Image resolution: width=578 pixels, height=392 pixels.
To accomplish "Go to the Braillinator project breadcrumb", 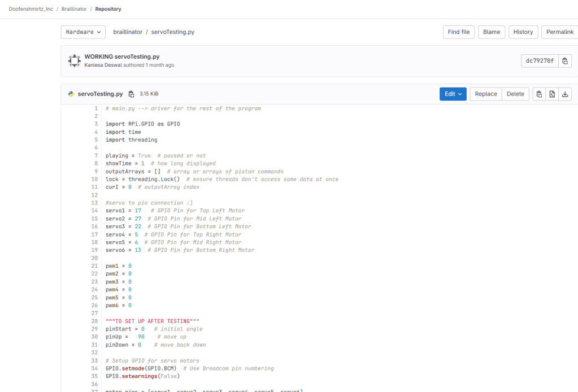I will pos(73,9).
